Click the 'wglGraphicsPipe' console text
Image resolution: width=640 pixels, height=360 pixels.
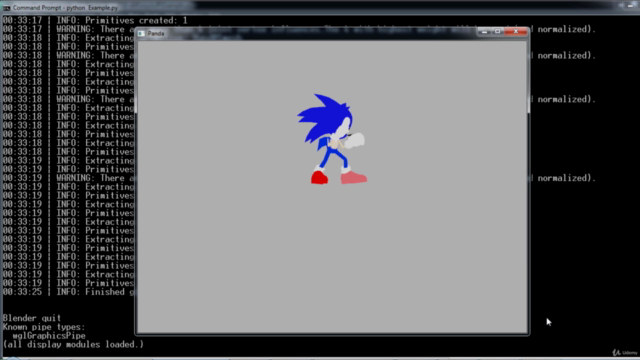[49, 336]
